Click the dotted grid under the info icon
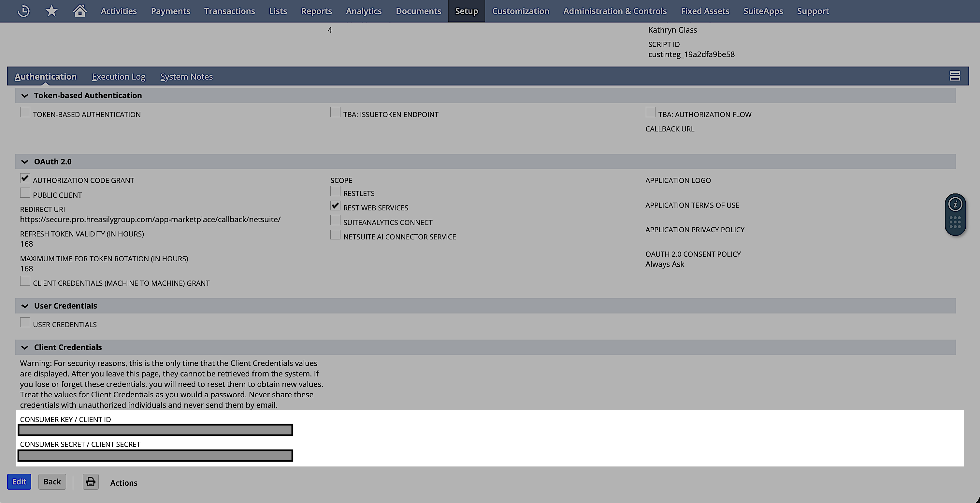This screenshot has width=980, height=503. 955,222
